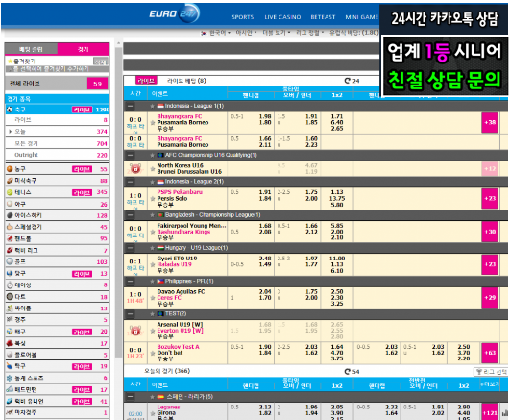The width and height of the screenshot is (510, 420).
Task: Toggle favorite star for PSPS Pekanbaru match
Action: click(x=152, y=199)
